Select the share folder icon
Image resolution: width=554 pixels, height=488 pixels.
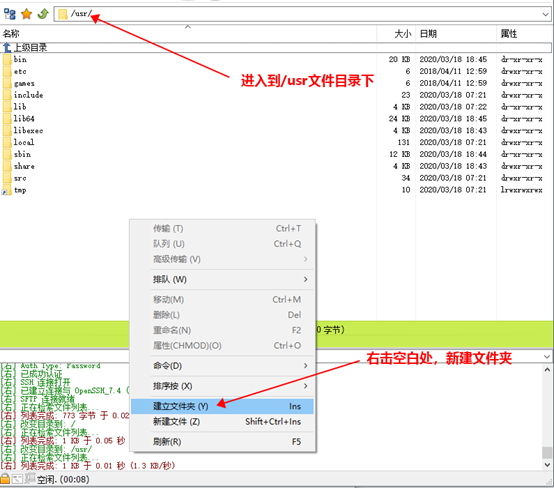pos(7,166)
